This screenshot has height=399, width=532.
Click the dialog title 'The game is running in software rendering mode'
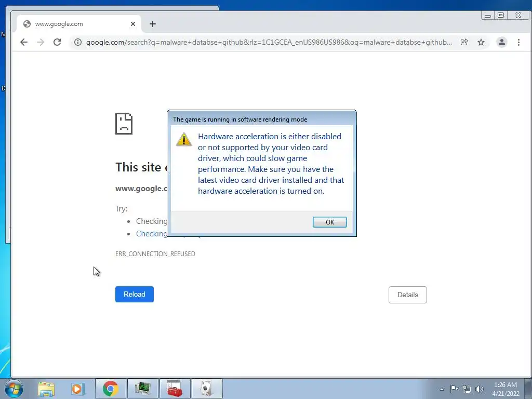(240, 119)
